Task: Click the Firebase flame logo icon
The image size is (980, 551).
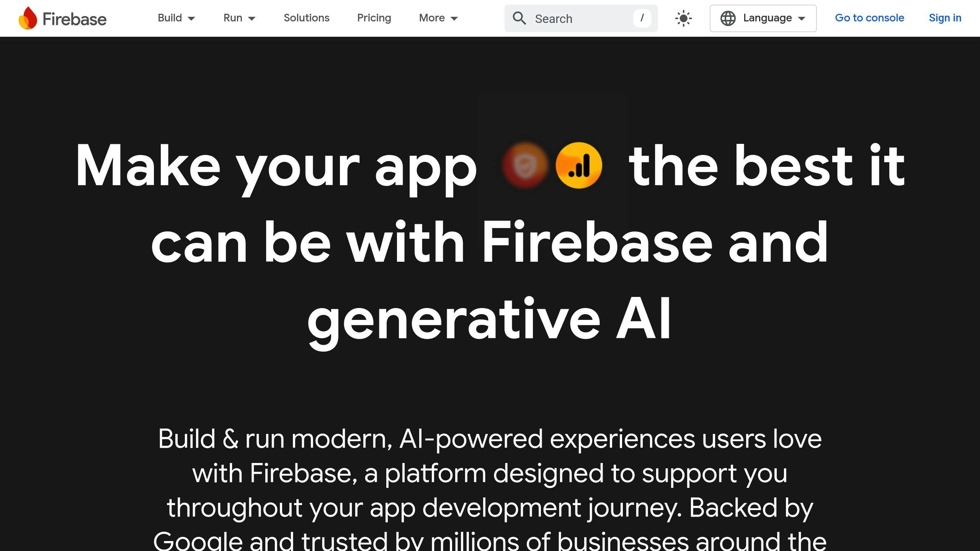Action: click(27, 18)
